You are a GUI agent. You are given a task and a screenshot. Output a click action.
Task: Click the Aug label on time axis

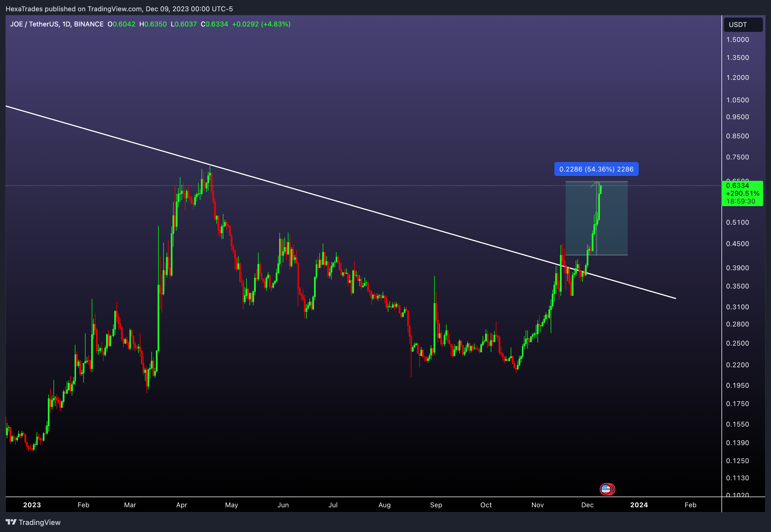click(x=384, y=505)
